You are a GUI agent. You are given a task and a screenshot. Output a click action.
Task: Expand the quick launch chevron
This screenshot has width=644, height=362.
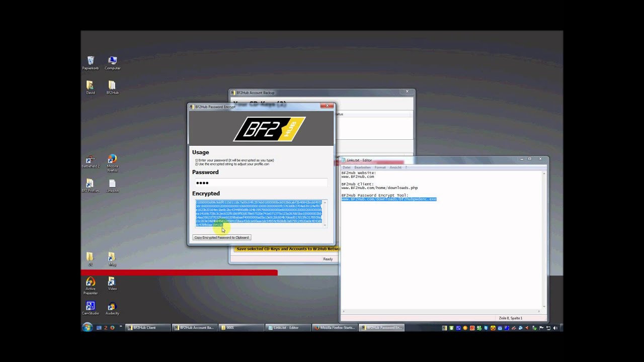(121, 327)
